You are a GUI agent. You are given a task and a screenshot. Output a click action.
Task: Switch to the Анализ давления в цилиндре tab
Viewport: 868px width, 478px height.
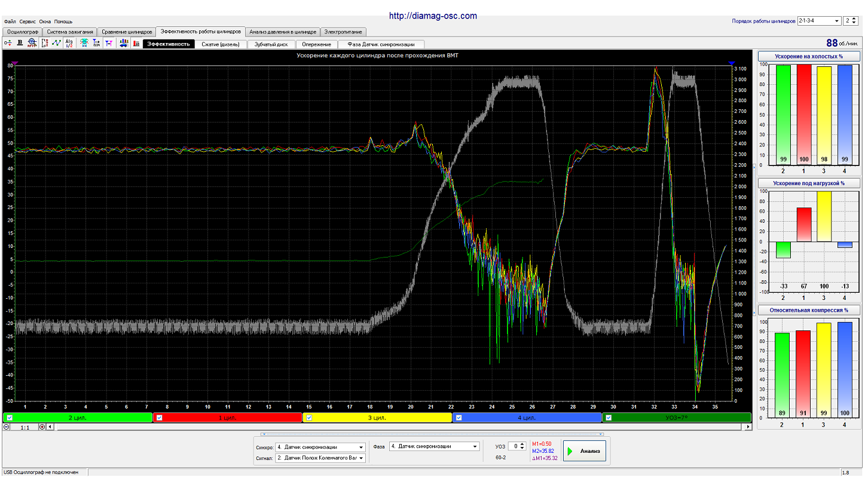(x=283, y=32)
